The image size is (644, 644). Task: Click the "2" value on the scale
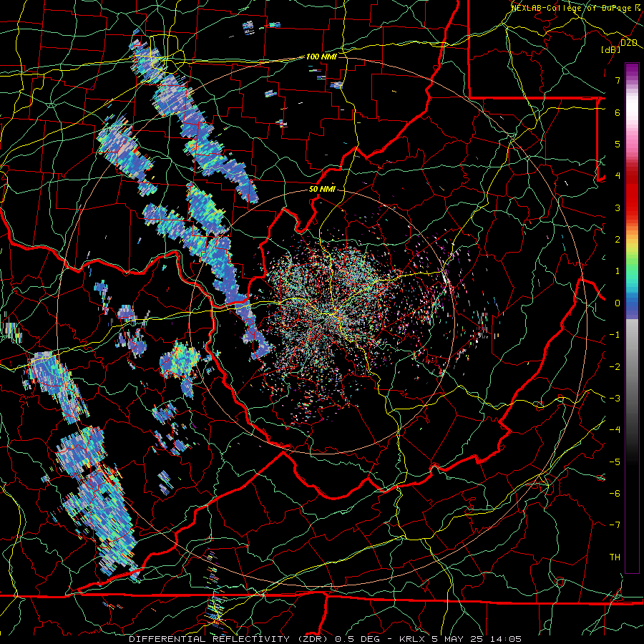point(618,240)
